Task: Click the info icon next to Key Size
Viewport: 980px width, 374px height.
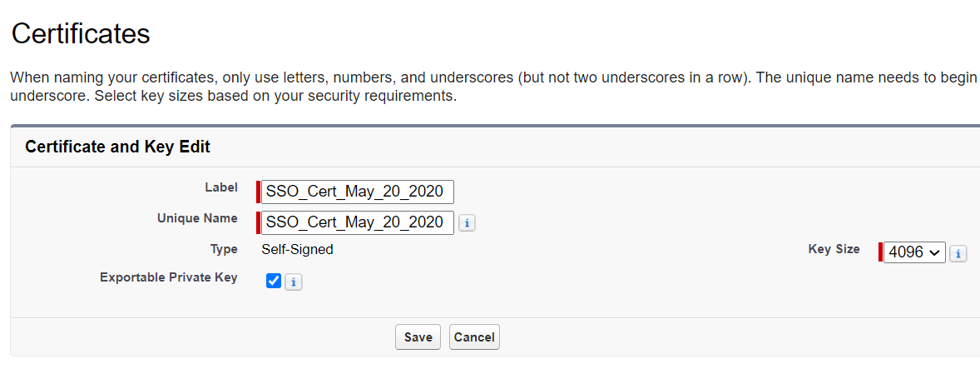Action: point(958,253)
